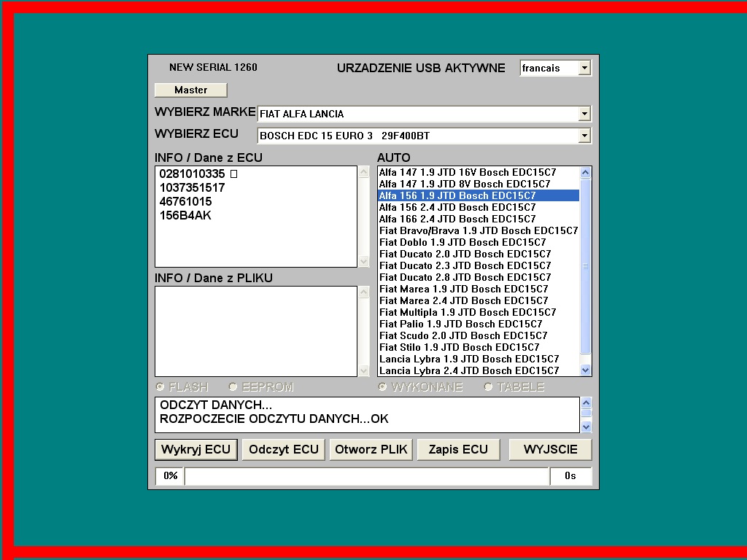Click WYJSCIE exit button
Image resolution: width=747 pixels, height=560 pixels.
550,449
